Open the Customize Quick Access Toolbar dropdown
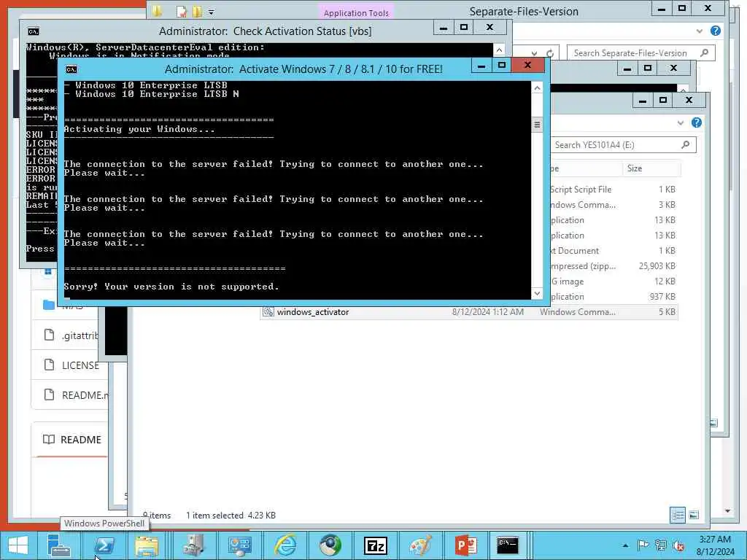This screenshot has height=560, width=747. pyautogui.click(x=211, y=12)
